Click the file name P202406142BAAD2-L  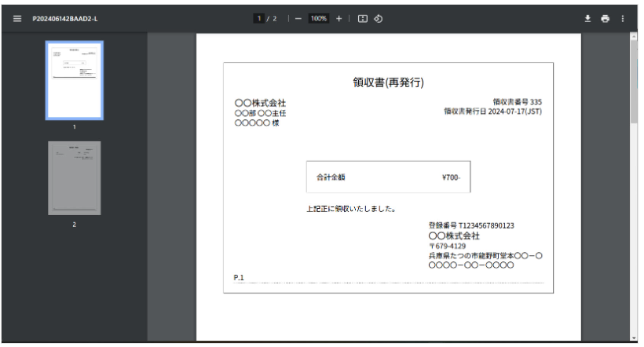pyautogui.click(x=65, y=18)
